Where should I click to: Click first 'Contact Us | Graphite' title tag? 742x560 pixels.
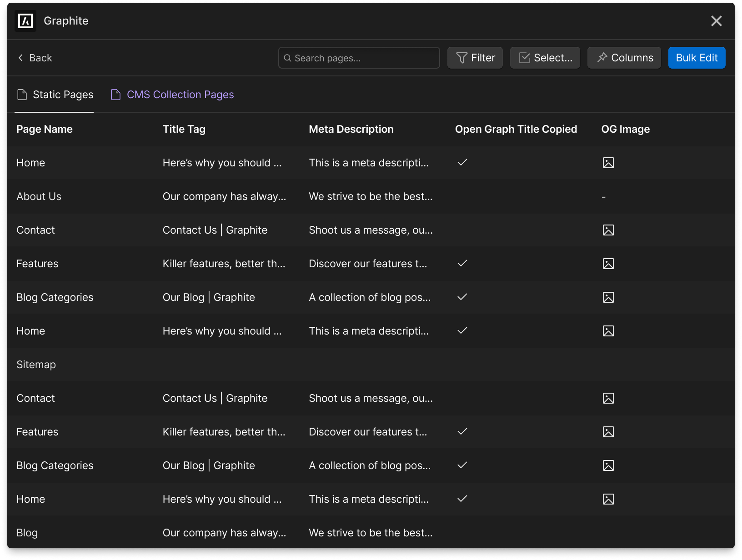[x=215, y=230]
